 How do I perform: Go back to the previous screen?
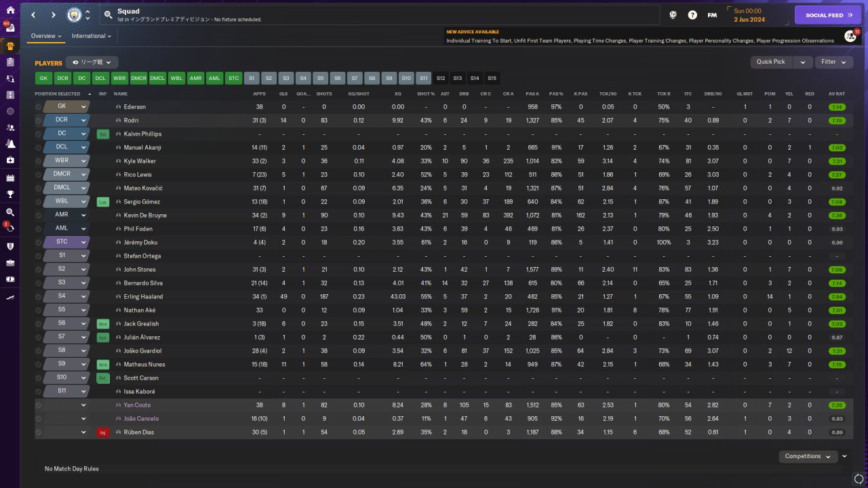(x=34, y=15)
